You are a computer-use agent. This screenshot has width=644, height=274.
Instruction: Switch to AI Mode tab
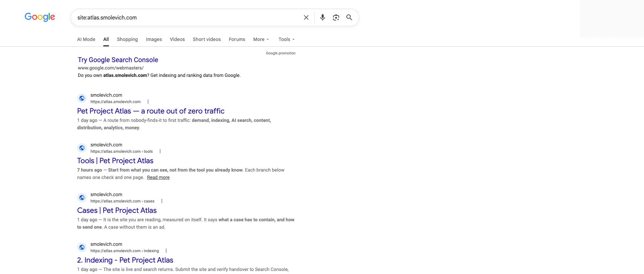pos(86,39)
